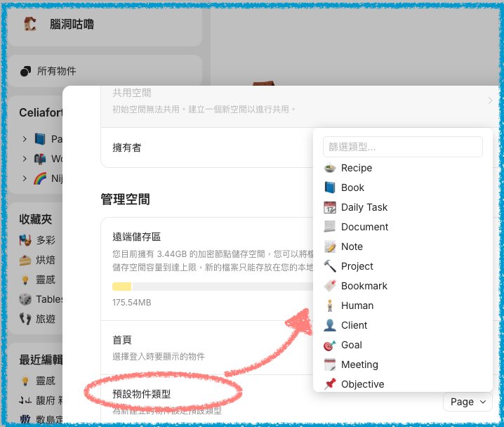Click the Objective pushpin icon

click(x=330, y=384)
